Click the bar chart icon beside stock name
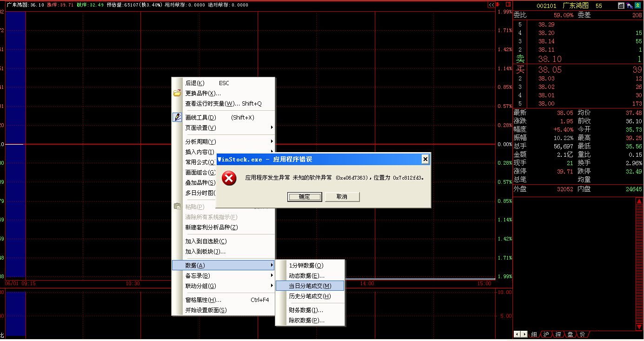 [621, 6]
